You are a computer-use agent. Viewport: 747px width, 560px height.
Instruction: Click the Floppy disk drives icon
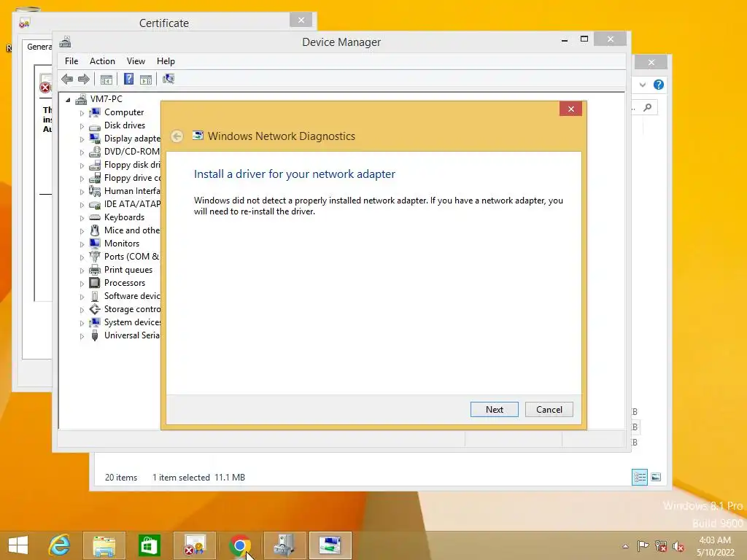coord(95,165)
